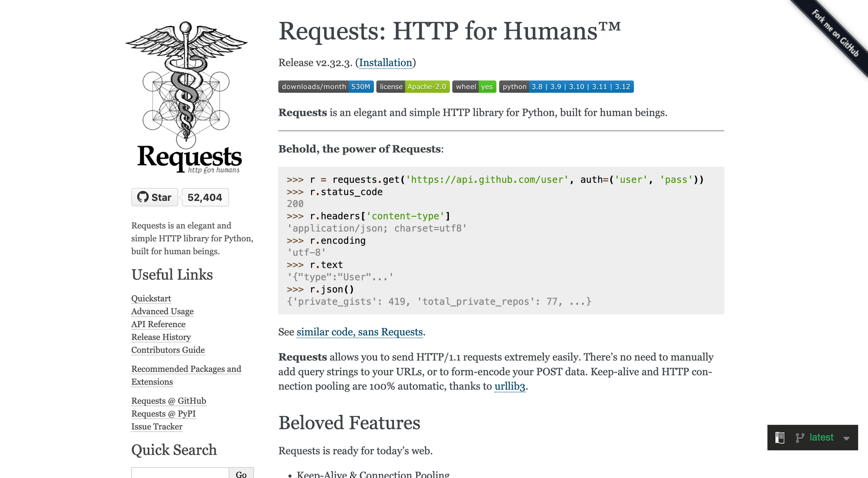Open the Quickstart sidebar link
The image size is (868, 478).
coord(151,299)
